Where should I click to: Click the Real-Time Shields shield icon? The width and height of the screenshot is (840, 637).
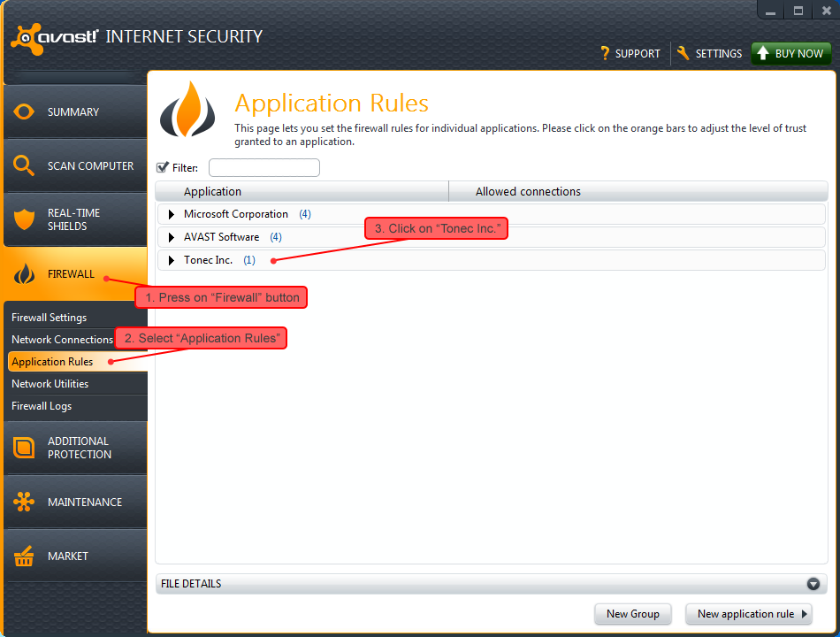click(24, 219)
